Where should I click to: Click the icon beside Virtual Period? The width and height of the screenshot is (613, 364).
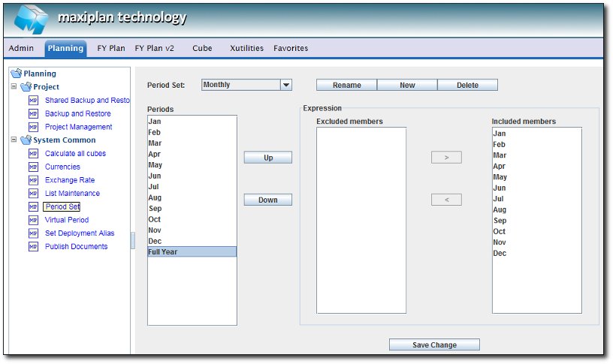(33, 220)
